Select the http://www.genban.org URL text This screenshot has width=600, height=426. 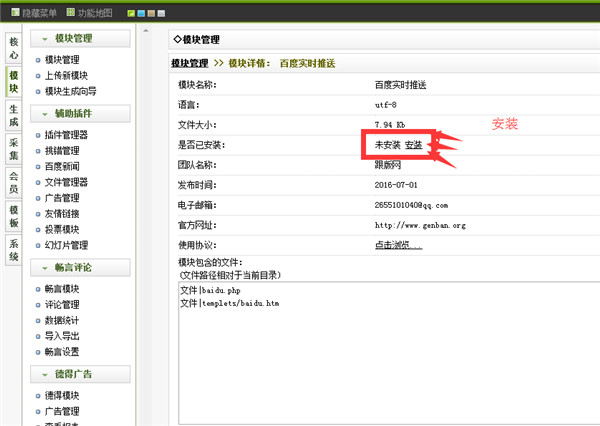(420, 225)
